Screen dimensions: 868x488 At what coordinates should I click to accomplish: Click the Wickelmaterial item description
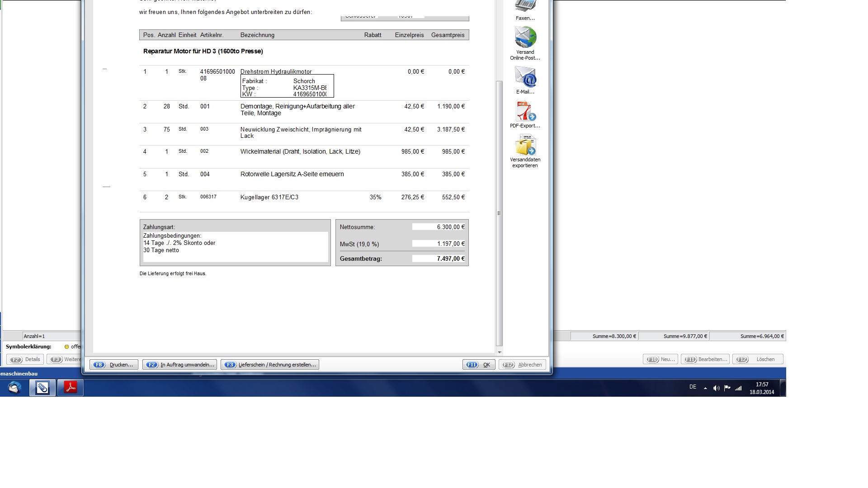coord(300,152)
